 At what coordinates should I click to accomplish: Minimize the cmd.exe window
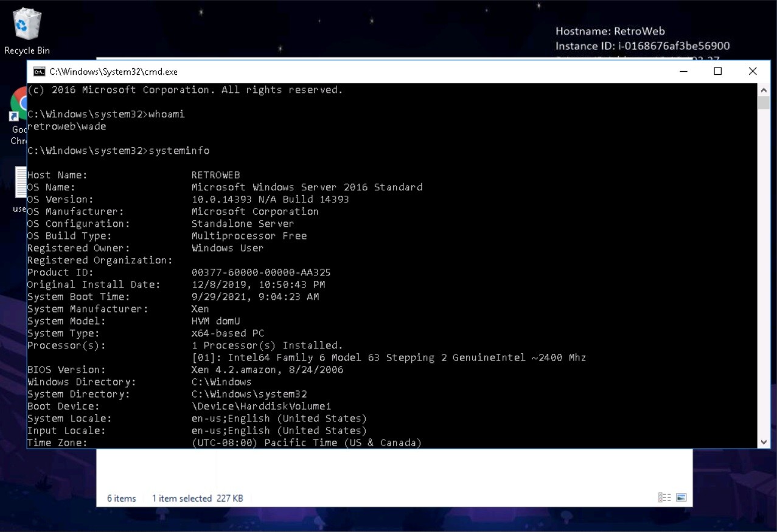pos(683,72)
